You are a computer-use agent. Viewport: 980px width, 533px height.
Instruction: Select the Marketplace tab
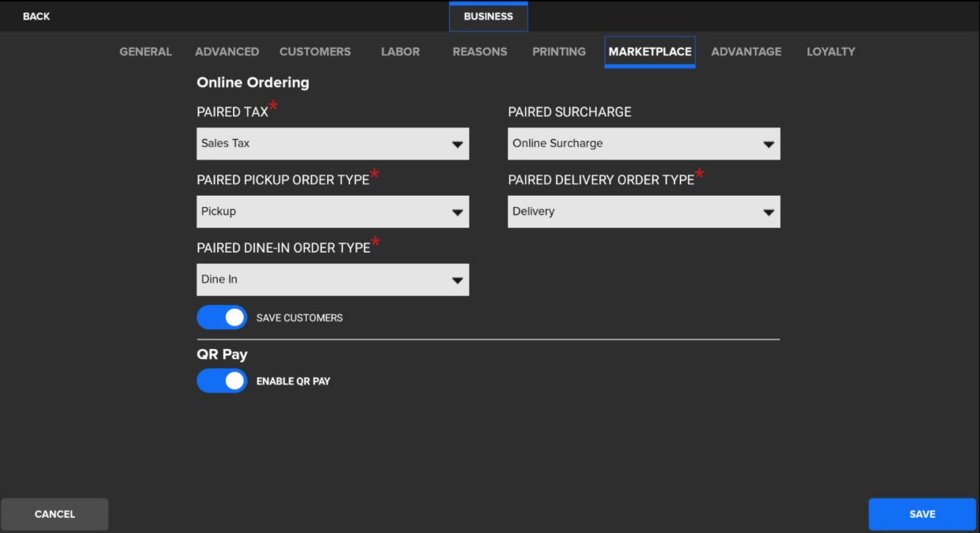click(x=650, y=51)
